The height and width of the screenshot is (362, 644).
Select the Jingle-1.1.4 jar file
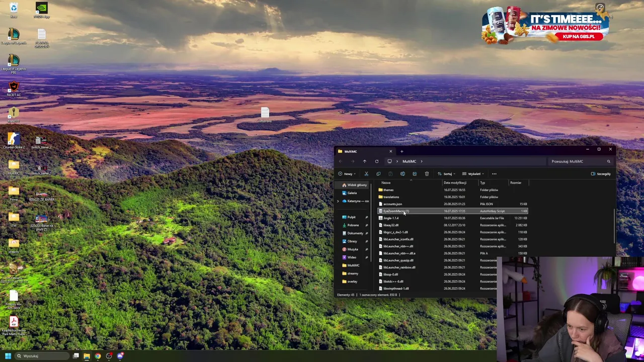(x=452, y=218)
